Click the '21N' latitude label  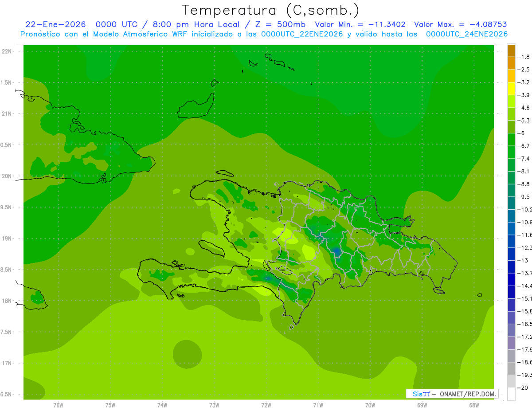8,114
